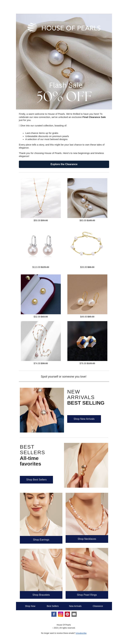Open the Instagram social icon
This screenshot has height=644, width=128.
pyautogui.click(x=60, y=614)
